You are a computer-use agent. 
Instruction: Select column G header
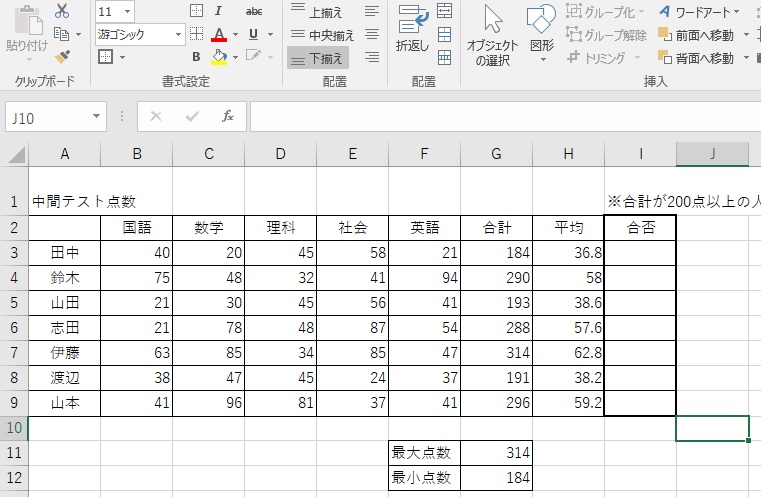[x=496, y=154]
